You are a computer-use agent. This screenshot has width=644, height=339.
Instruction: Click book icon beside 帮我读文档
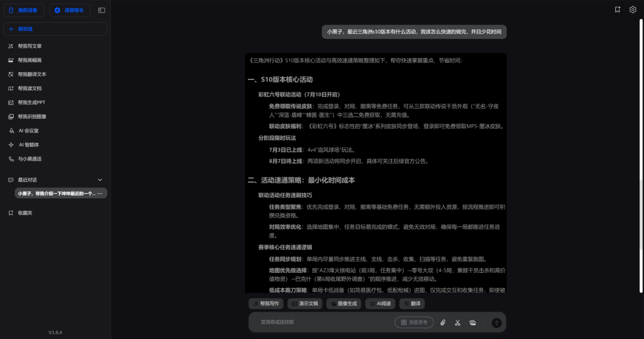11,88
